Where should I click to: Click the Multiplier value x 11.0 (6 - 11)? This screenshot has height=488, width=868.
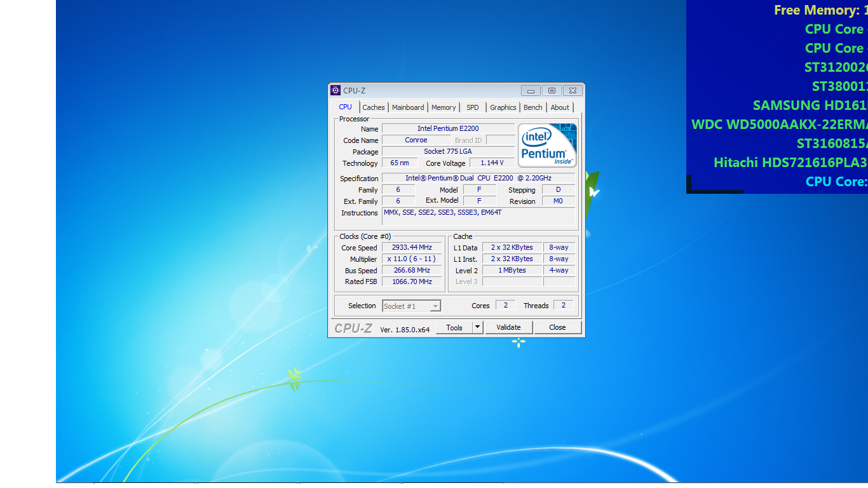coord(412,259)
